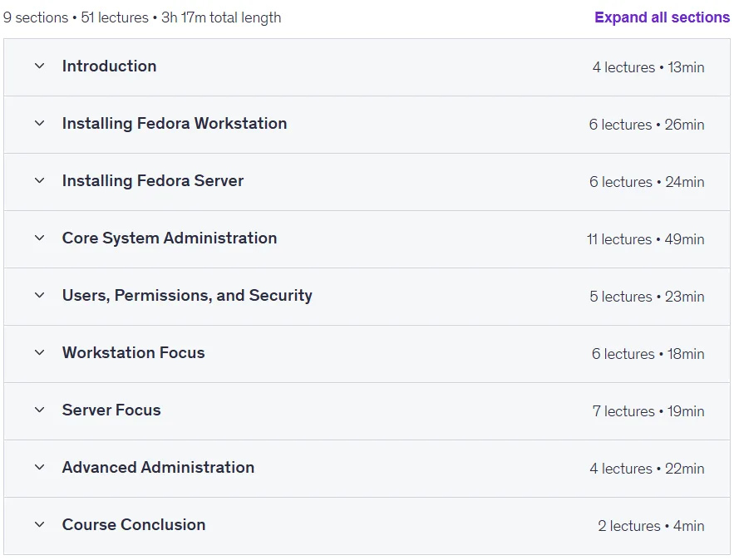Image resolution: width=734 pixels, height=560 pixels.
Task: Open the Workstation Focus heading
Action: click(133, 353)
